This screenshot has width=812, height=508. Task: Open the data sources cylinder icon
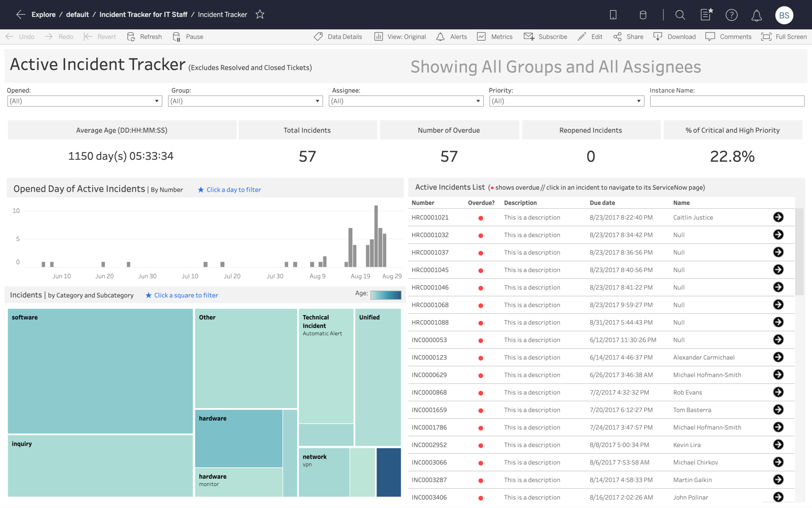click(643, 15)
